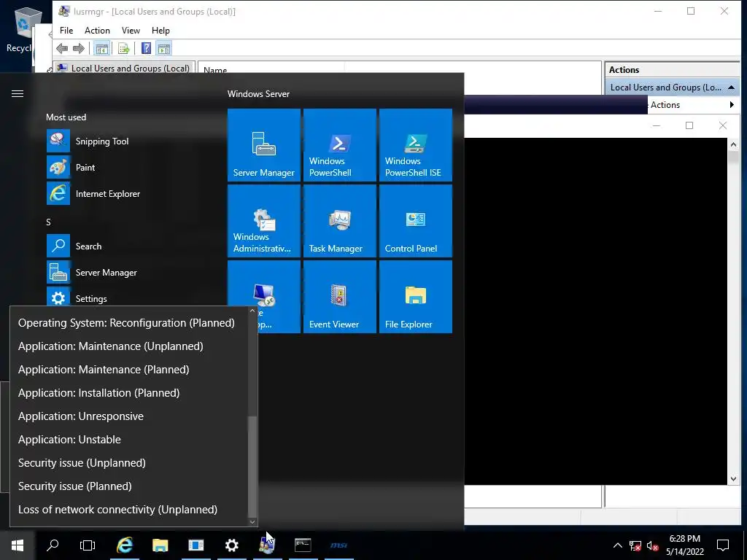Open the Control Panel tile
Viewport: 747px width, 560px height.
(x=415, y=221)
